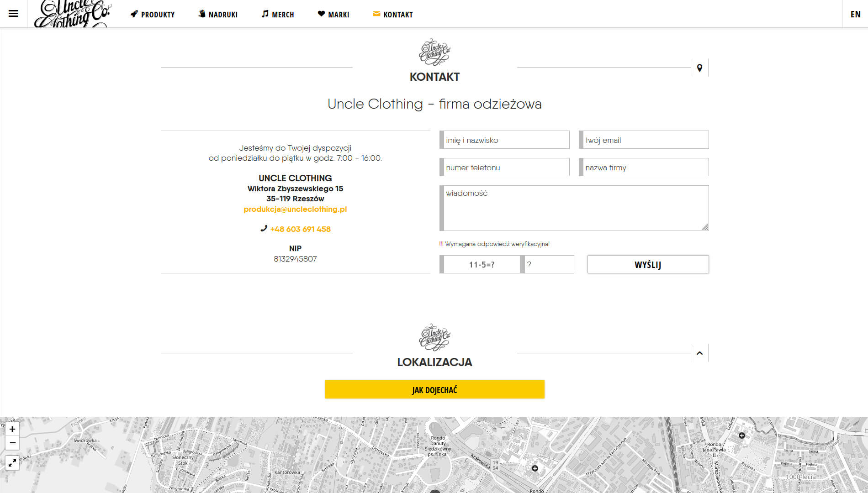This screenshot has height=493, width=868.
Task: Collapse section with the up chevron icon
Action: (699, 353)
